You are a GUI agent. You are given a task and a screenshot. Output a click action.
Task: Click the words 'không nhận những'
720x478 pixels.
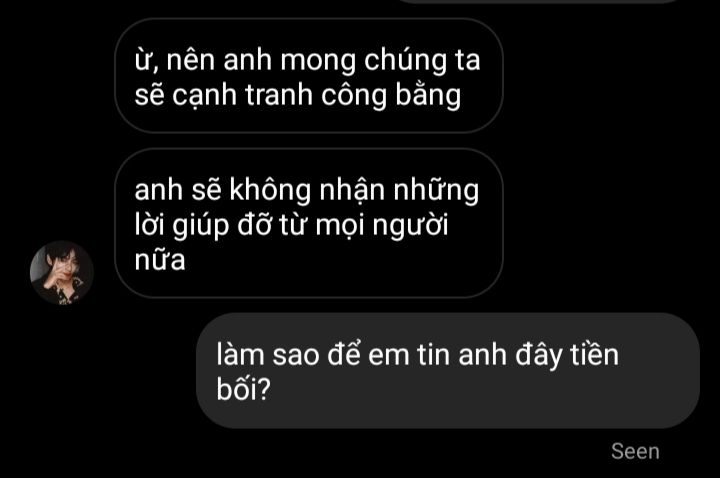(354, 190)
